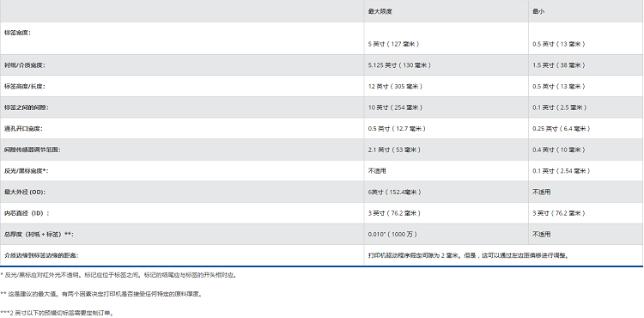Click the footnote '***2 英寸以下的预模切标签需要定制订单'
The width and height of the screenshot is (644, 318).
[57, 313]
